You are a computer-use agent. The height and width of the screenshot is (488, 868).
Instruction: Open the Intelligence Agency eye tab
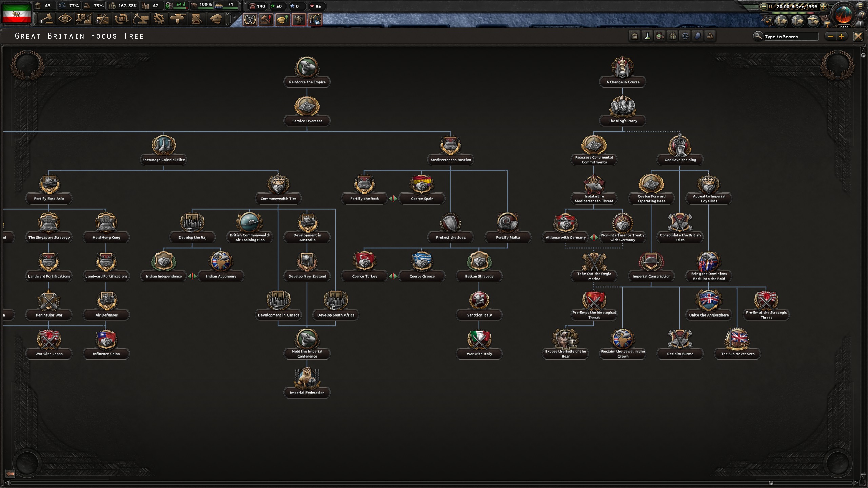[x=65, y=19]
